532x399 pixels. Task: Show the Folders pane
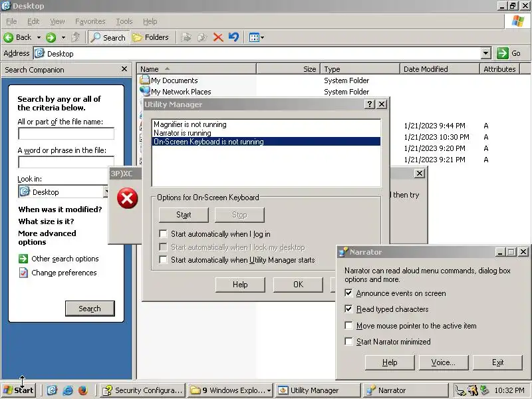coord(151,37)
